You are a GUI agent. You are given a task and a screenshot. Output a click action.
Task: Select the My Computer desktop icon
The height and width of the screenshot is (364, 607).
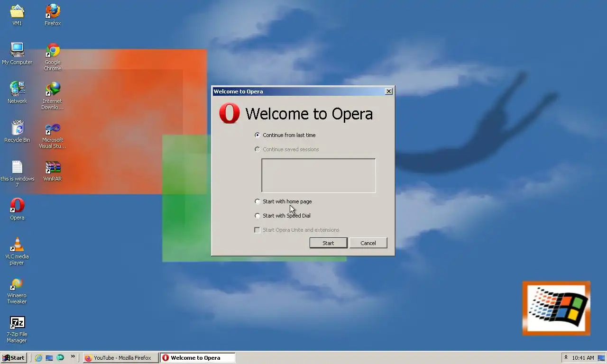pyautogui.click(x=17, y=54)
